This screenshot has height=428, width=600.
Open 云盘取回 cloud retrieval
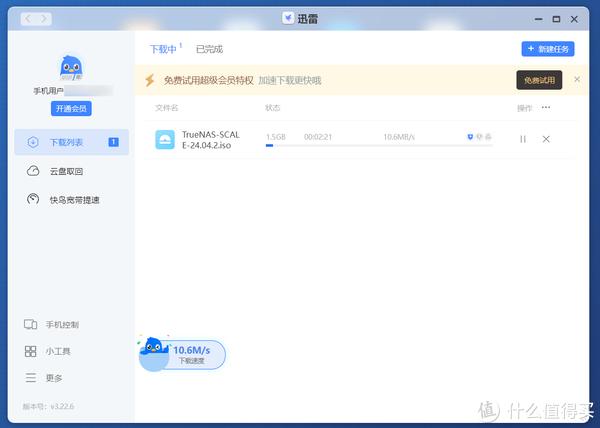72,171
